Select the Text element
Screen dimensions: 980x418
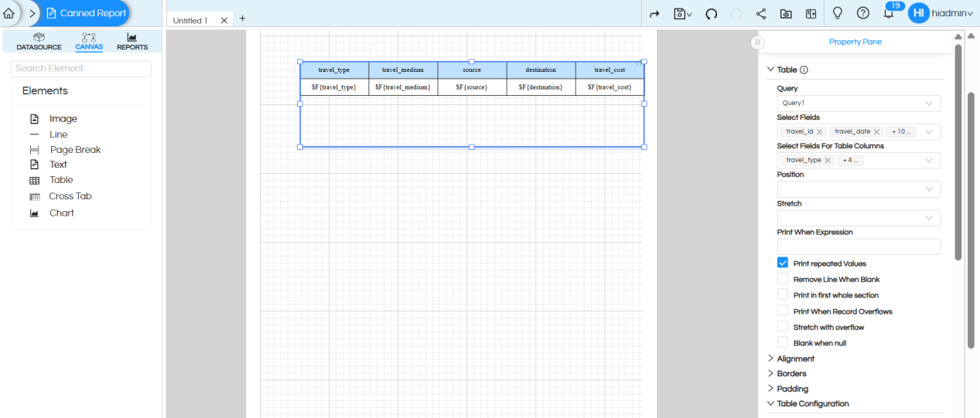tap(59, 165)
